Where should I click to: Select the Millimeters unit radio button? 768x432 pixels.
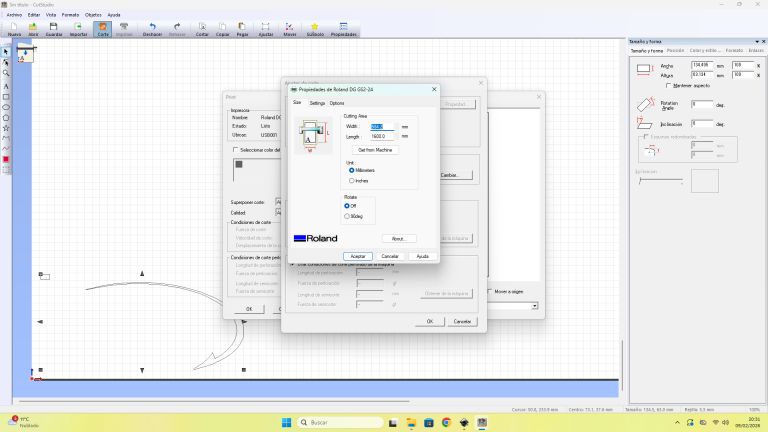(x=351, y=170)
